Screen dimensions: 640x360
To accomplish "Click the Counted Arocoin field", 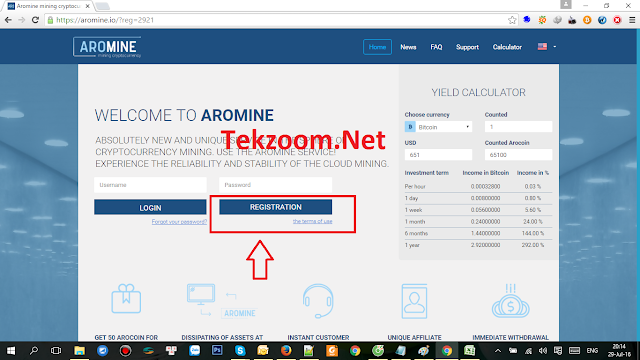I will coord(518,155).
